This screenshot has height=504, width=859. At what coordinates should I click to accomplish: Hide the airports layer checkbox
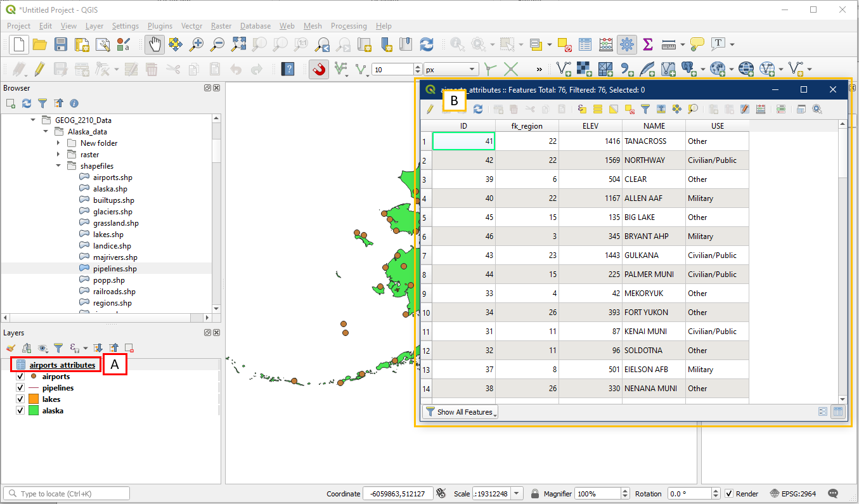(20, 377)
